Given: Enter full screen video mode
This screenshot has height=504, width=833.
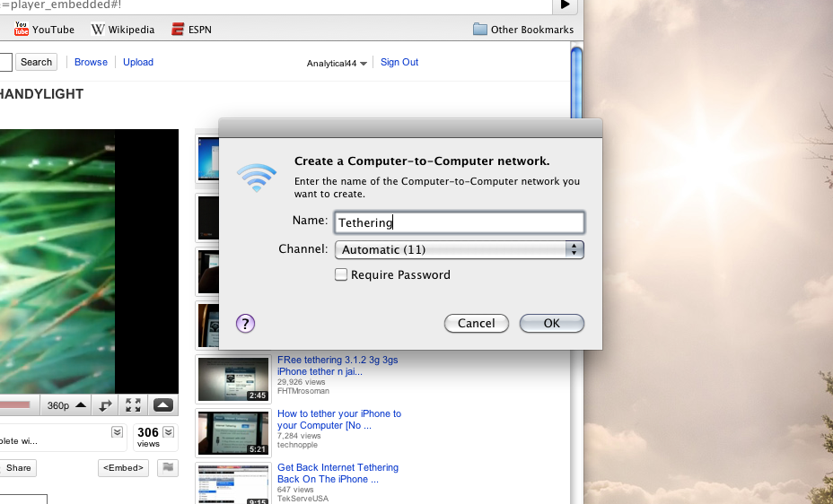Looking at the screenshot, I should 133,405.
